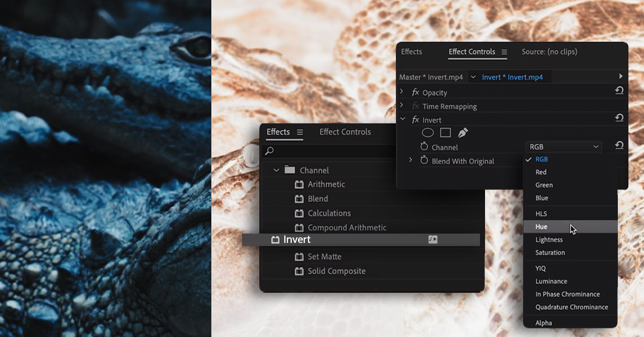
Task: Toggle animation stopwatch for Blend With Original
Action: tap(424, 160)
